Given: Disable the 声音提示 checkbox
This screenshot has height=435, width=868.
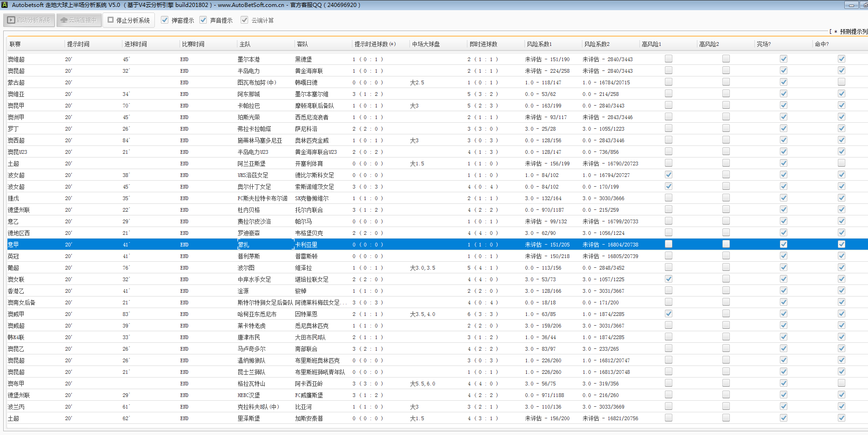Looking at the screenshot, I should click(203, 20).
